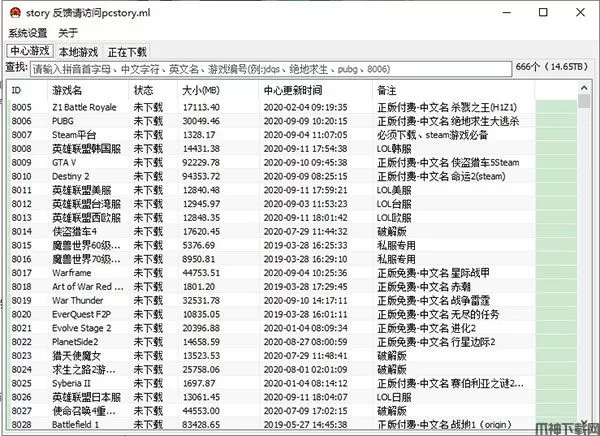Select the Evolve Stage 2 row

click(292, 328)
